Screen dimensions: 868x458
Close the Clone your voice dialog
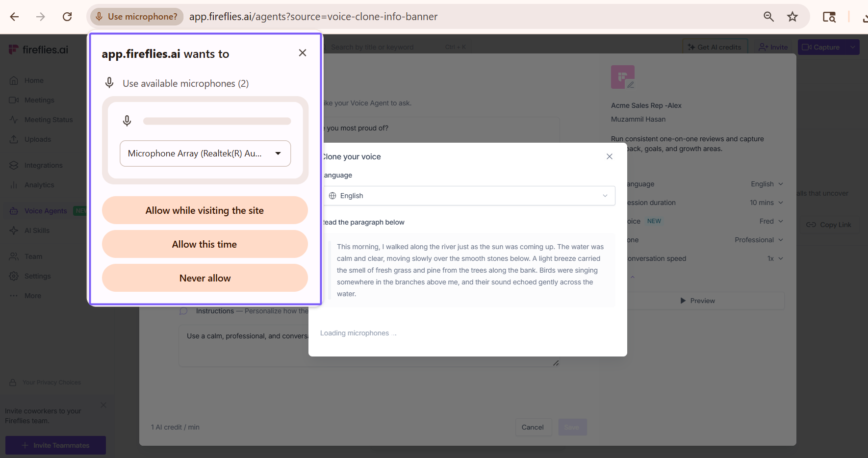pos(610,156)
